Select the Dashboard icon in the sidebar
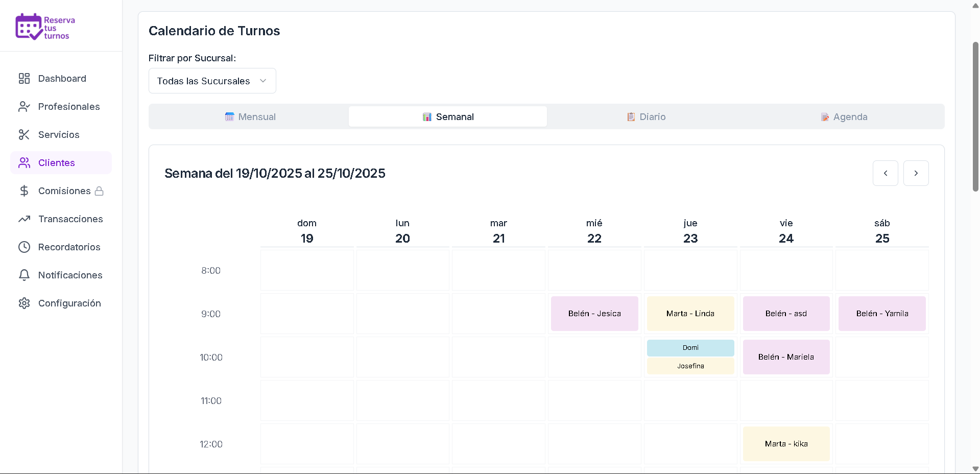Screen dimensions: 980x474 pyautogui.click(x=24, y=78)
